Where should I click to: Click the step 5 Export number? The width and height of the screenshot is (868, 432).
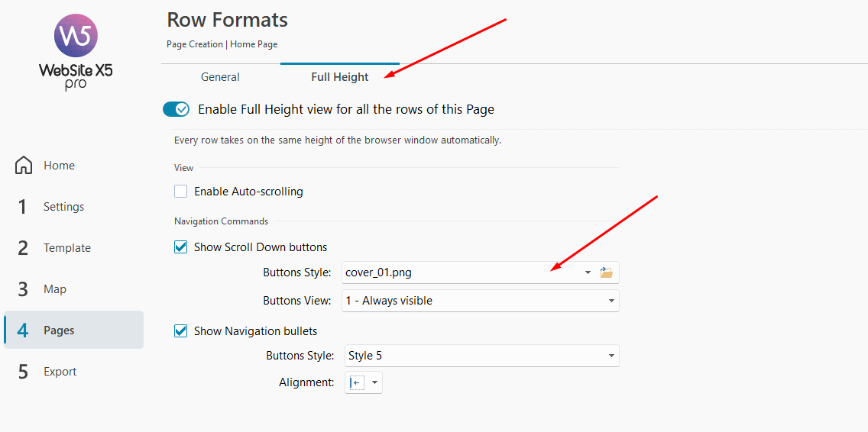(x=23, y=372)
